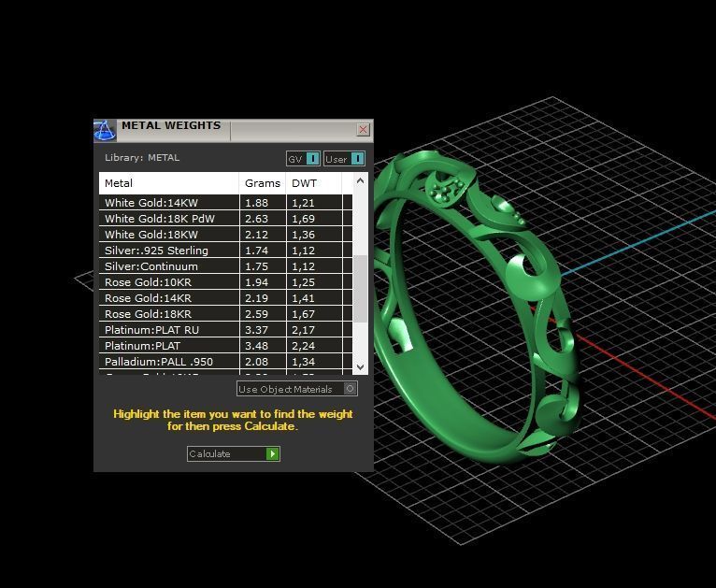Select Silver:Continuum row

pyautogui.click(x=225, y=266)
